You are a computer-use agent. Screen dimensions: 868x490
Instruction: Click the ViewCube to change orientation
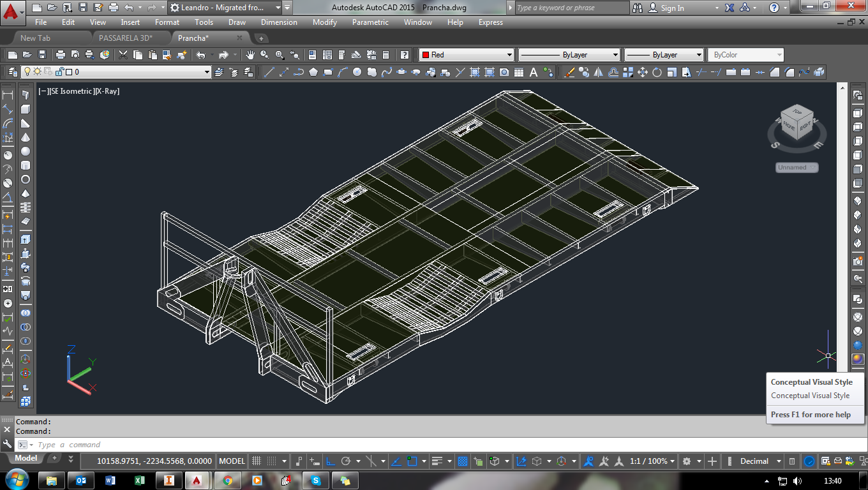click(x=797, y=122)
